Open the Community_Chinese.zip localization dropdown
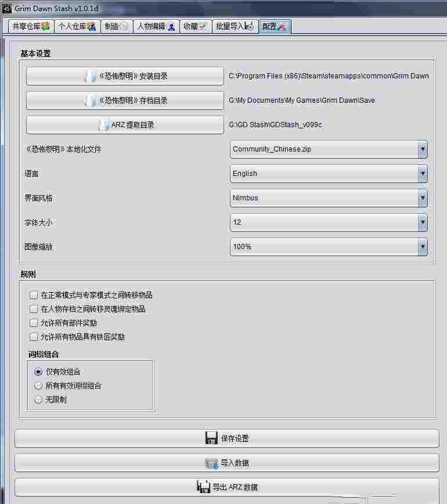This screenshot has width=447, height=504. click(329, 149)
